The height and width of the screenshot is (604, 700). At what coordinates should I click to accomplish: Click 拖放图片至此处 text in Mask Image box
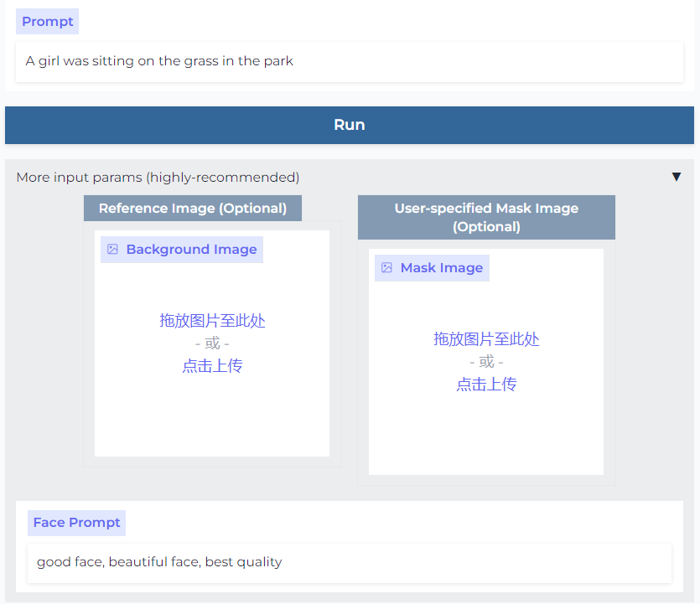click(x=486, y=339)
